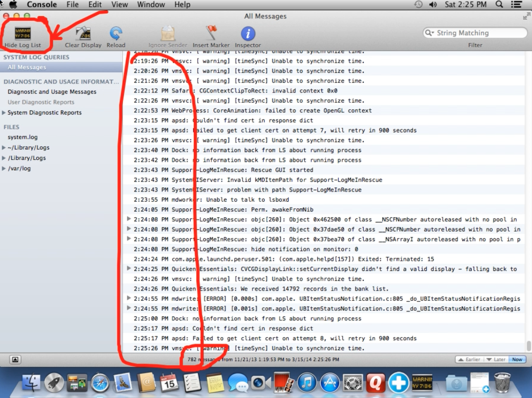
Task: Expand System Diagnostic Reports in sidebar
Action: click(x=4, y=112)
